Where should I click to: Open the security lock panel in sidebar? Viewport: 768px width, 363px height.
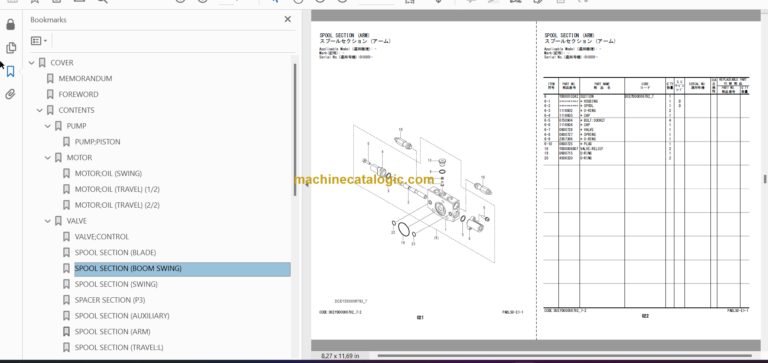click(10, 24)
